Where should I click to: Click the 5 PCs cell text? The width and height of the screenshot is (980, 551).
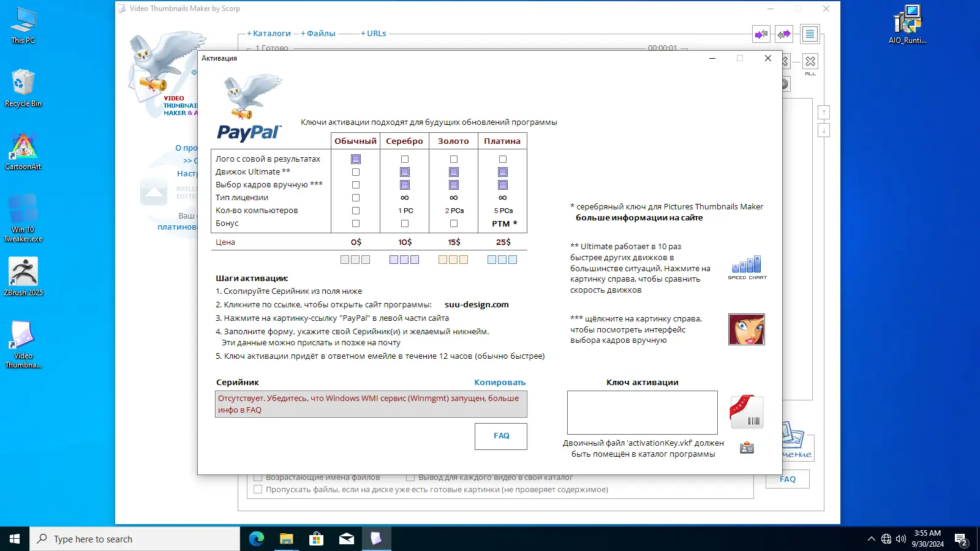coord(503,211)
